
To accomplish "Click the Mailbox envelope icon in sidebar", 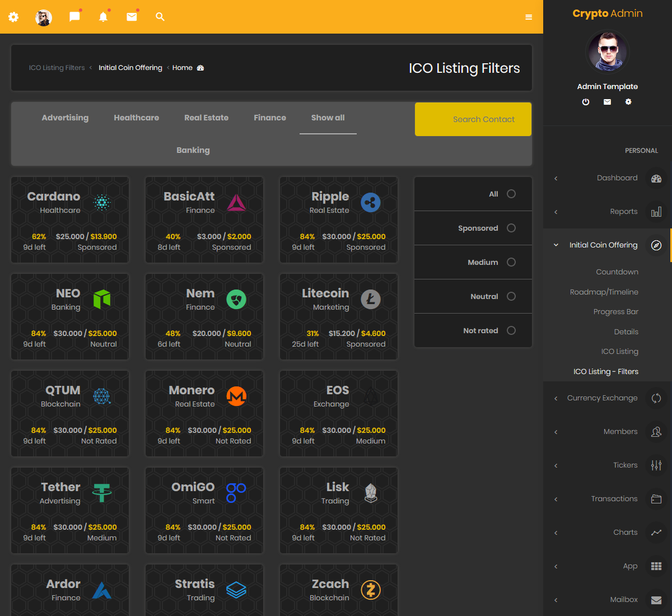I will click(656, 600).
